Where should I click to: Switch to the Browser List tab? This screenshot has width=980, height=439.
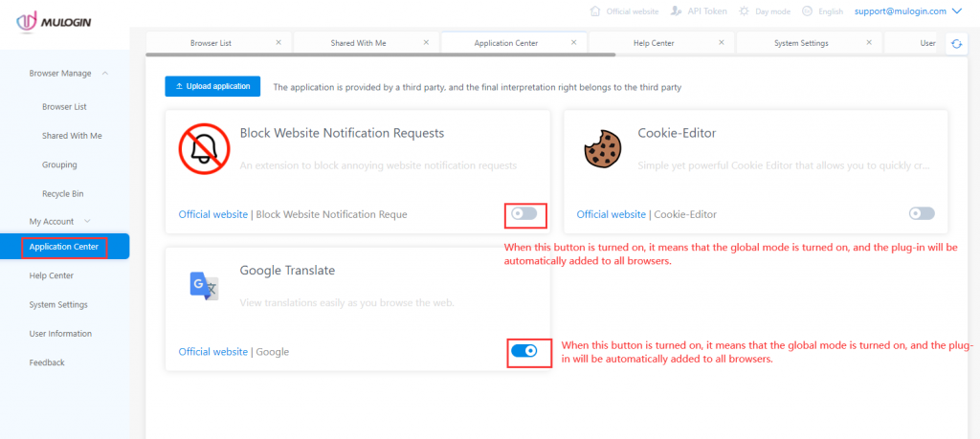(x=211, y=43)
